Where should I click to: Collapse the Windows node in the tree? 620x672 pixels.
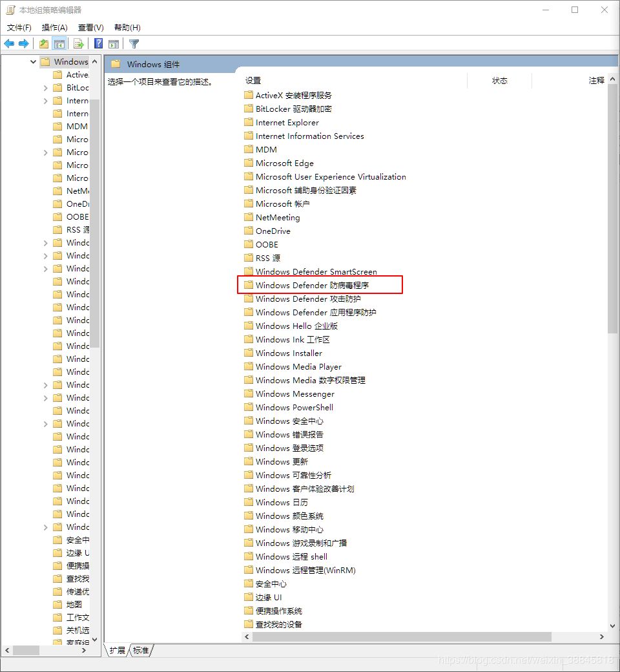pyautogui.click(x=33, y=62)
